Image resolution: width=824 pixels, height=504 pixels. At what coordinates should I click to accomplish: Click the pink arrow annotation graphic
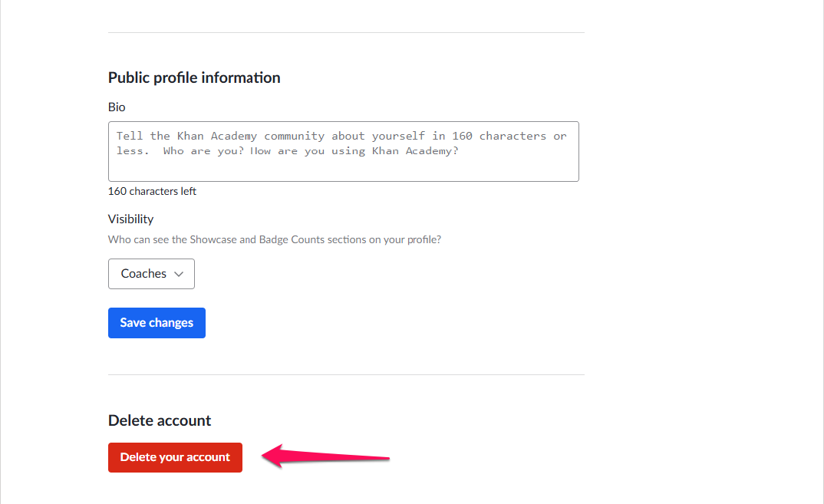325,456
